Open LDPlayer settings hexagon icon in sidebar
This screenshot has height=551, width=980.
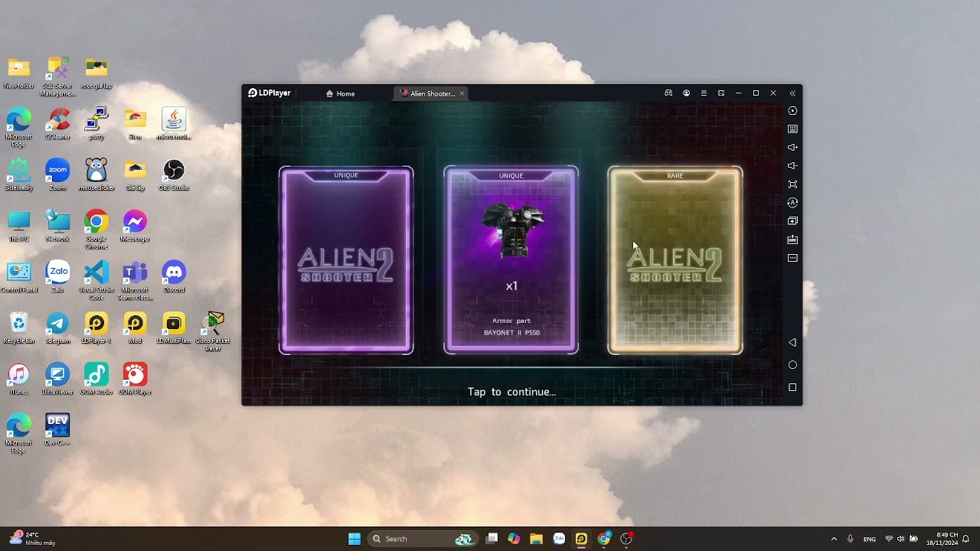[792, 111]
